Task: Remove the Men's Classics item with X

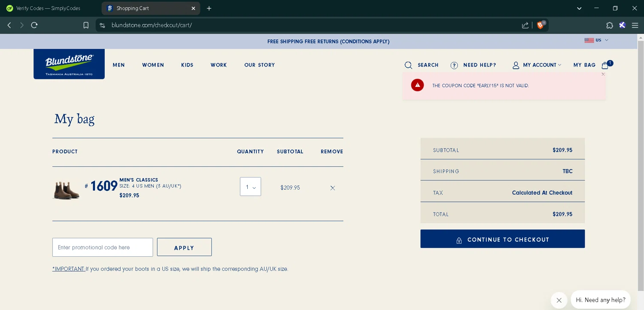Action: [332, 188]
